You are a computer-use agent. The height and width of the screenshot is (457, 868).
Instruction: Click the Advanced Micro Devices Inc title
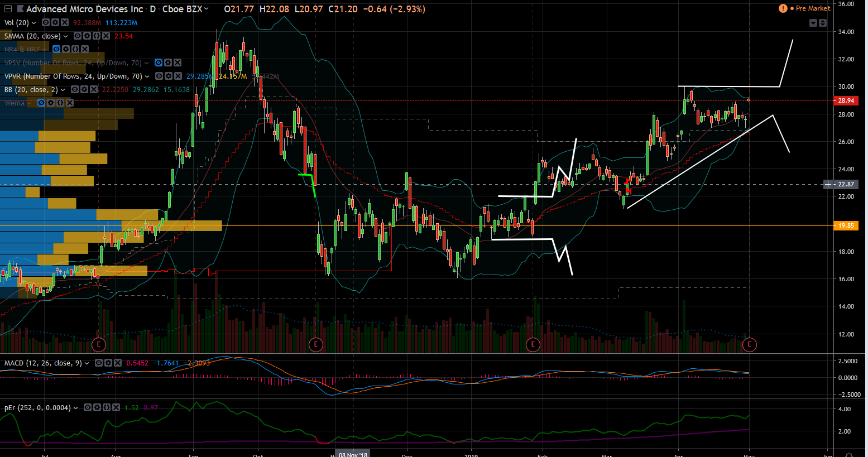pyautogui.click(x=84, y=9)
